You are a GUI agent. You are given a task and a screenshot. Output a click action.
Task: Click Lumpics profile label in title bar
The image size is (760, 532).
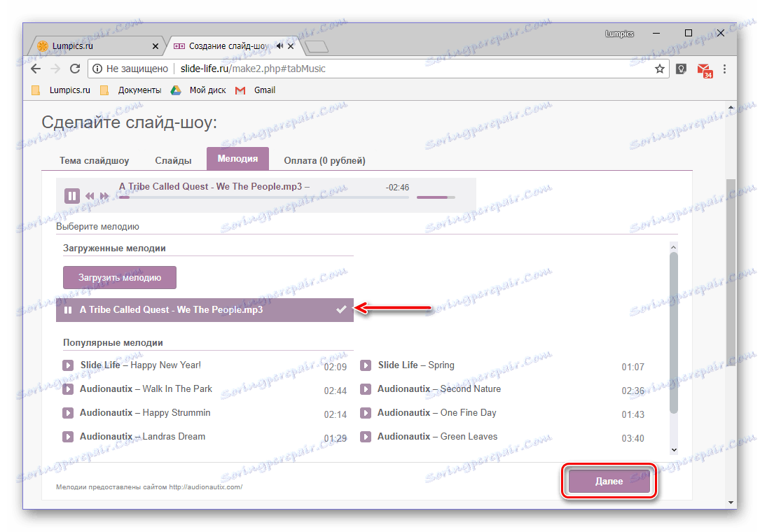(x=619, y=34)
